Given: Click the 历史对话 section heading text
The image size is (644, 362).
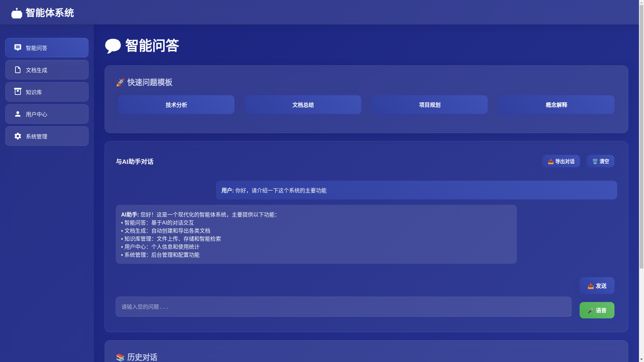Looking at the screenshot, I should pyautogui.click(x=142, y=357).
